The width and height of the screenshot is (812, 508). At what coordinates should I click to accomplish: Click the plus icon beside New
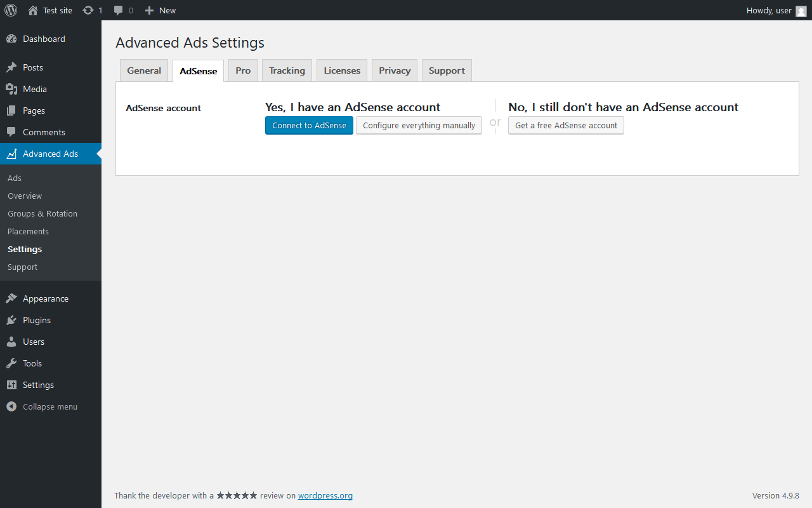click(149, 10)
